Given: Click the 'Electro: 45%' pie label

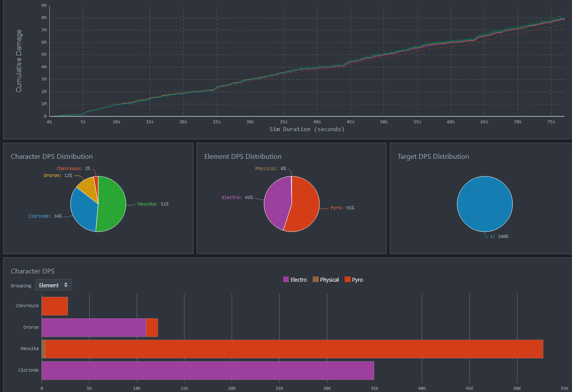Looking at the screenshot, I should point(237,197).
